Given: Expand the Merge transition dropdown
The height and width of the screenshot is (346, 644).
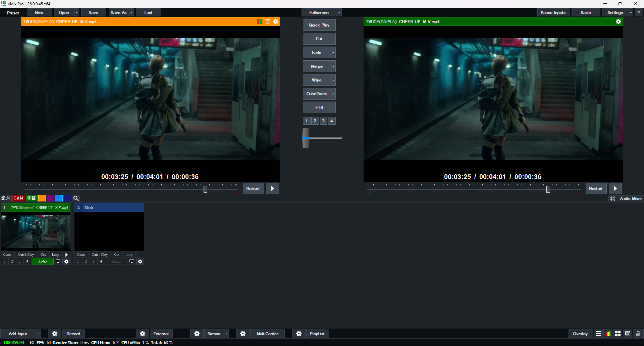Looking at the screenshot, I should pyautogui.click(x=333, y=66).
